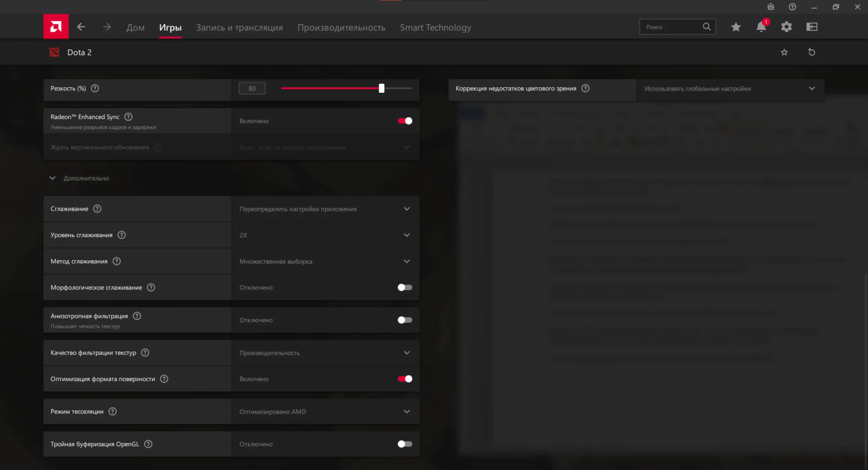The image size is (868, 470).
Task: Click the Резкость sharpness slider handle
Action: coord(381,88)
